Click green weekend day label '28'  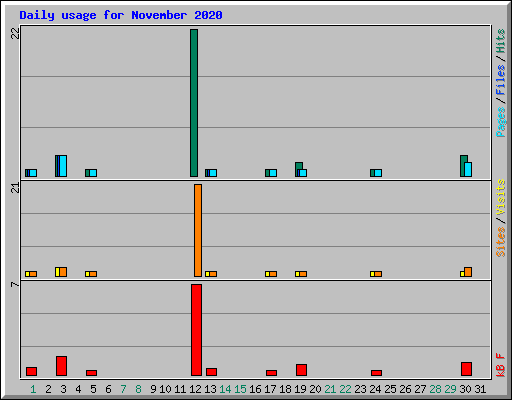click(x=435, y=389)
